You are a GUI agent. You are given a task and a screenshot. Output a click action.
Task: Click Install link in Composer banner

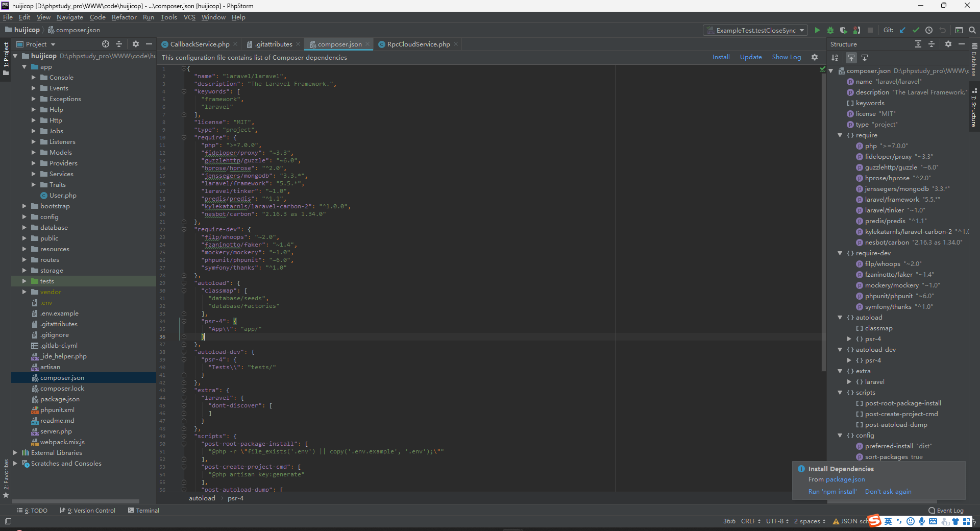pyautogui.click(x=721, y=57)
